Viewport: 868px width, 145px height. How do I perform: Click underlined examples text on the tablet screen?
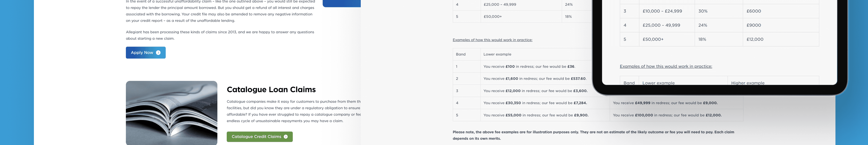pos(665,66)
